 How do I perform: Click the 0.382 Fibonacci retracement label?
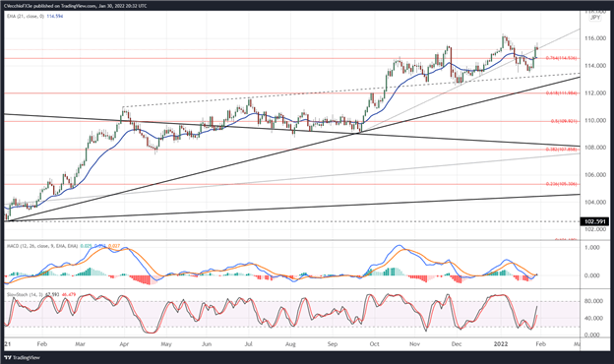(561, 150)
